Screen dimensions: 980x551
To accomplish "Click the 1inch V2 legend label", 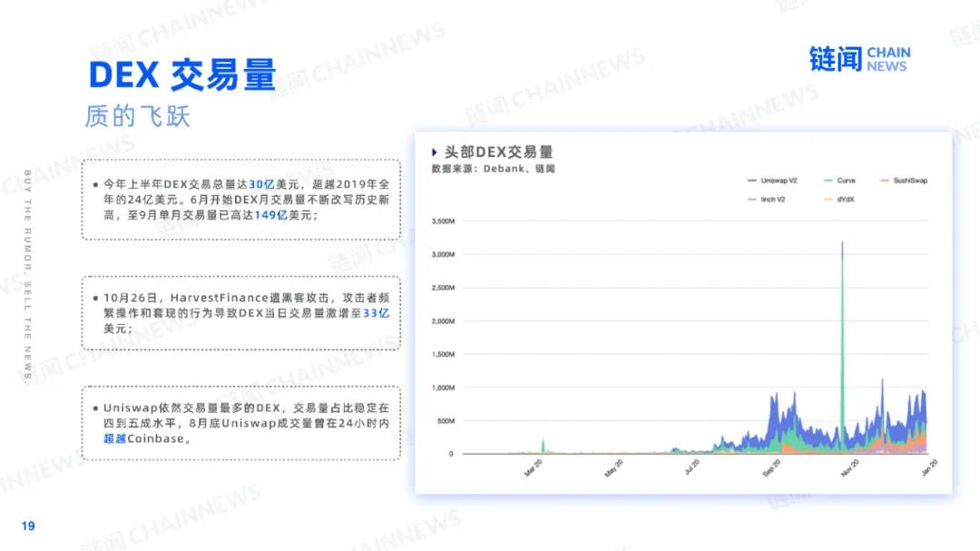I will click(x=772, y=200).
